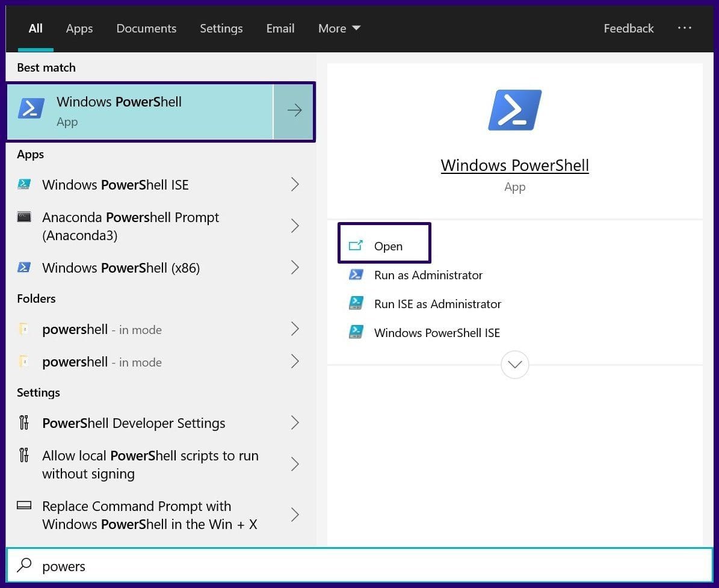This screenshot has height=588, width=719.
Task: Expand PowerShell Developer Settings chevron
Action: click(x=295, y=422)
